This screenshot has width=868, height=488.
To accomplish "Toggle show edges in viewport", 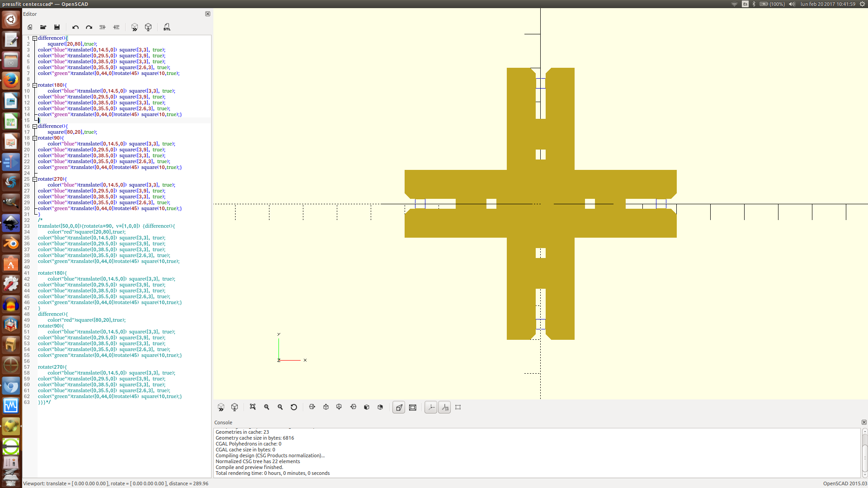I will (x=458, y=407).
